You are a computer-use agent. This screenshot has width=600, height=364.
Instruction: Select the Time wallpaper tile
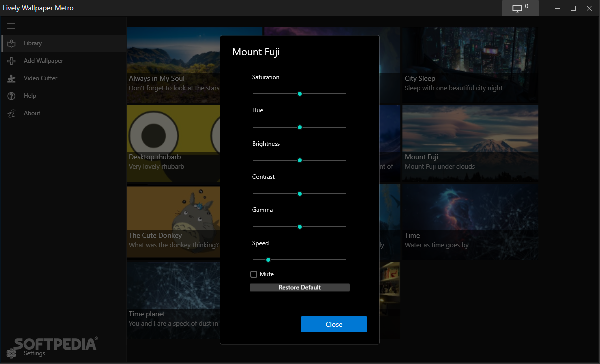470,222
